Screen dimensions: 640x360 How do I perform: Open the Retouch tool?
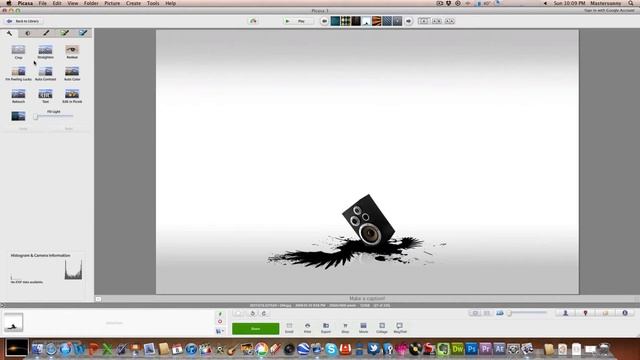click(18, 96)
